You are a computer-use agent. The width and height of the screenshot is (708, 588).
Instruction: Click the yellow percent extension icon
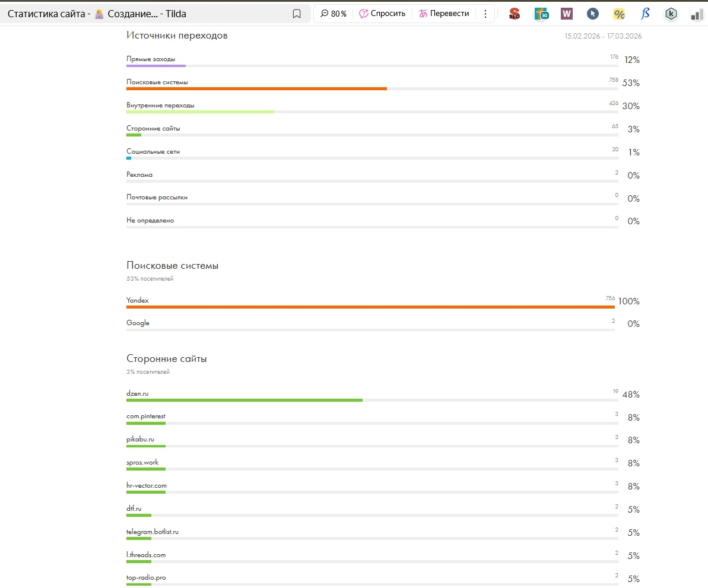619,14
